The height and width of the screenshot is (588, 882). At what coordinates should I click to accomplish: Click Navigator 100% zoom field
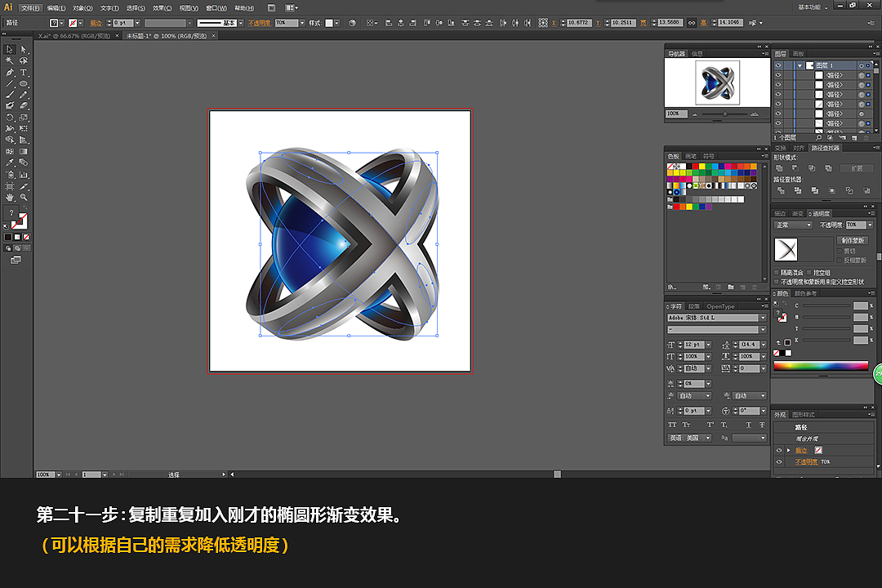coord(675,114)
